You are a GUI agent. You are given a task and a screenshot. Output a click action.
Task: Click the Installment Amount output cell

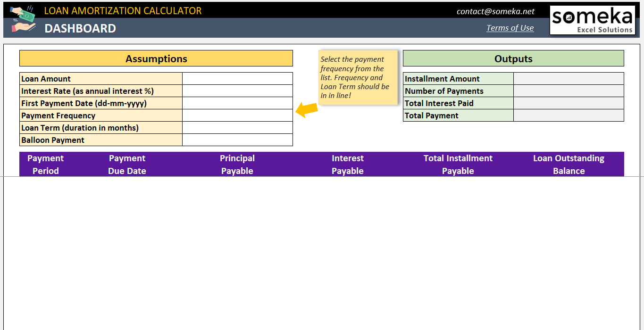click(569, 79)
